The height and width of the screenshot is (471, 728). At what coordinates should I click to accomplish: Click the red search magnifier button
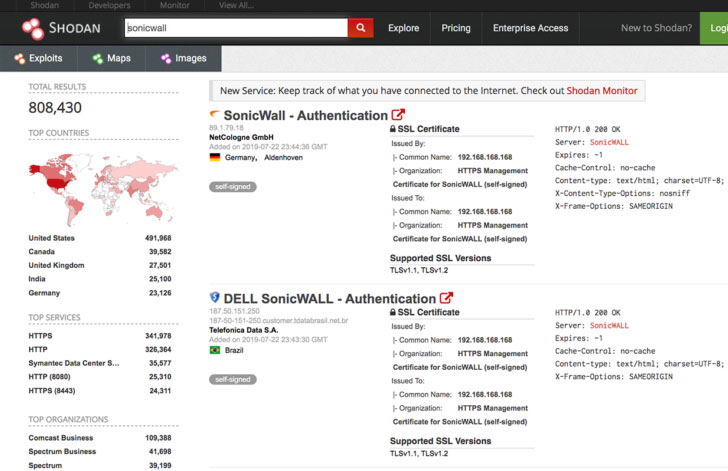click(x=360, y=28)
